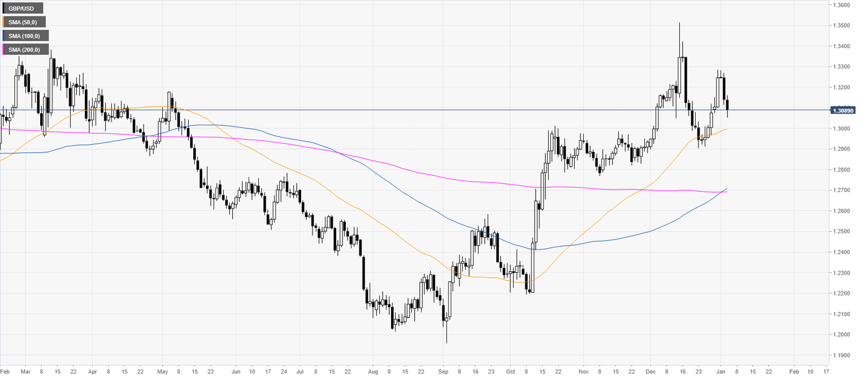The width and height of the screenshot is (868, 378).
Task: Click the 1.2700 price axis label
Action: click(842, 190)
